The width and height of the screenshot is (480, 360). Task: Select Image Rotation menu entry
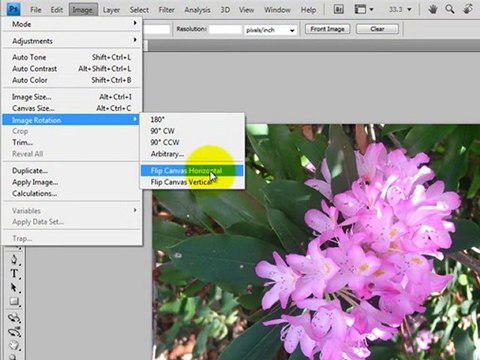[x=71, y=120]
